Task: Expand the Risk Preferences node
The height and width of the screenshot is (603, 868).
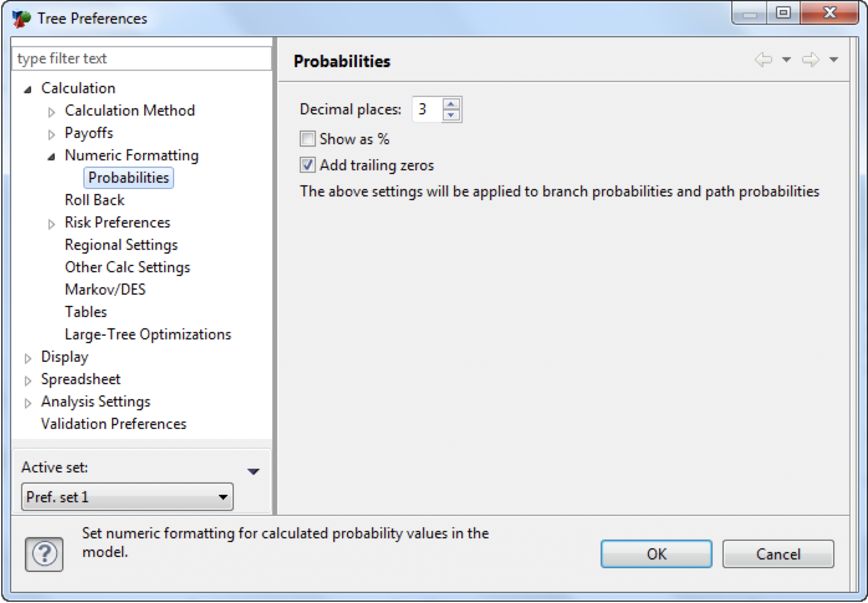Action: tap(52, 223)
